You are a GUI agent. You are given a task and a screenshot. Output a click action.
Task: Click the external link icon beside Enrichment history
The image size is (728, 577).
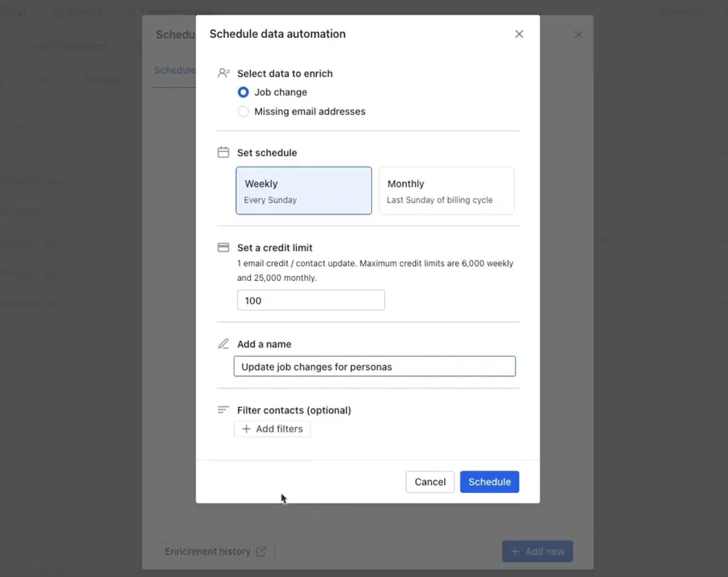tap(260, 551)
